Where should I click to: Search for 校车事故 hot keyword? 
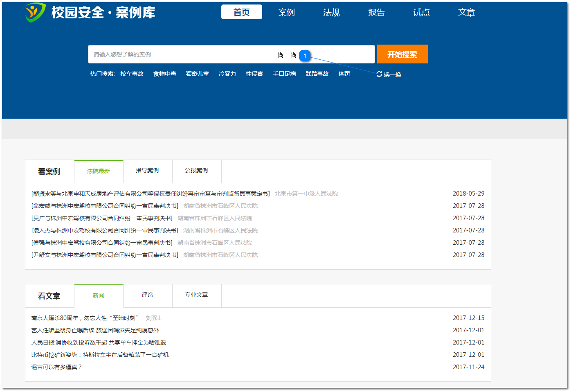pyautogui.click(x=132, y=74)
